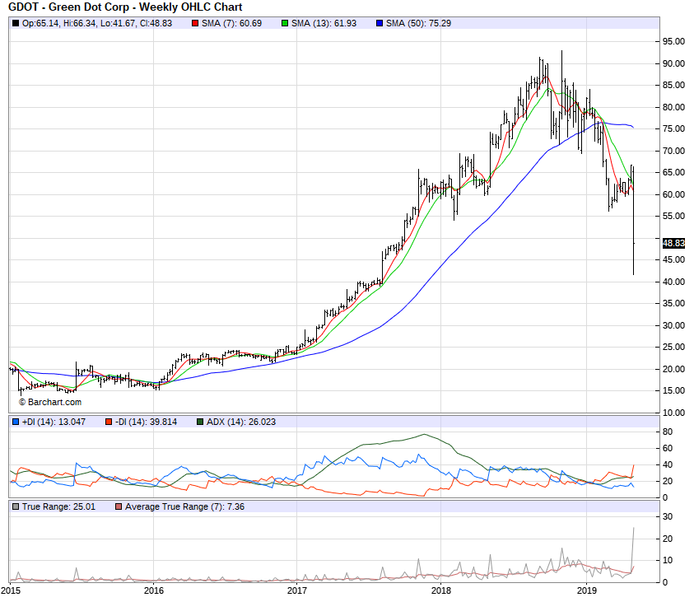The height and width of the screenshot is (616, 694).
Task: Click the 2015 x-axis year label
Action: pyautogui.click(x=11, y=590)
